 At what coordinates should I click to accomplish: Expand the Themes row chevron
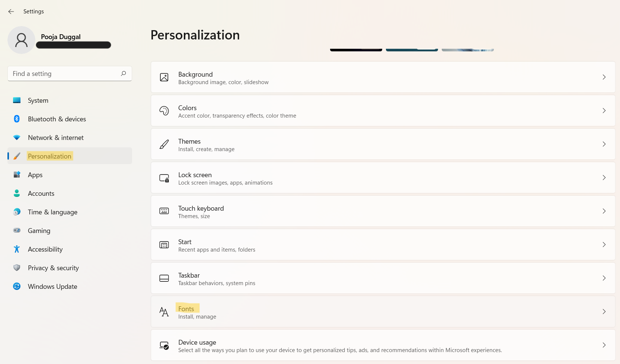click(x=604, y=144)
